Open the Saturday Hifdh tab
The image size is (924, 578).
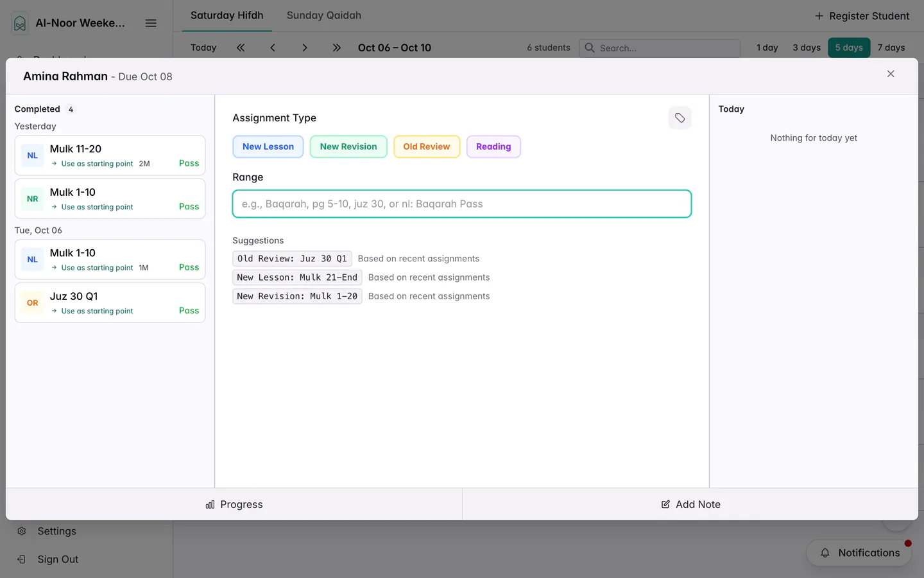pyautogui.click(x=227, y=15)
